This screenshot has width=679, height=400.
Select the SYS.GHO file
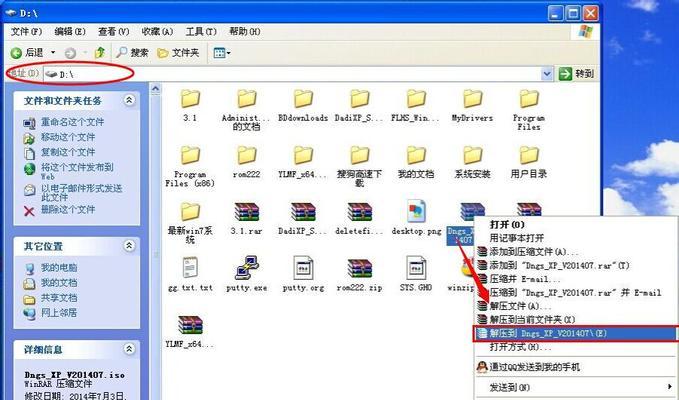tap(416, 274)
